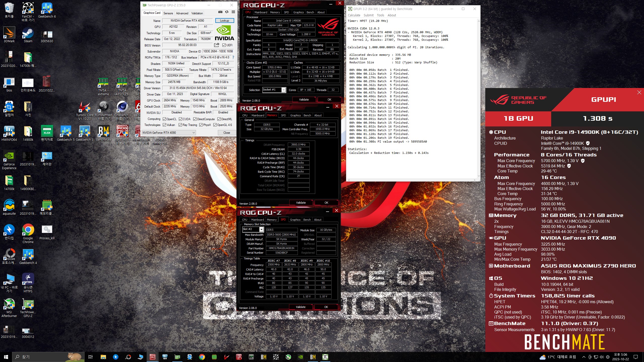Open aquasuite desktop icon

pyautogui.click(x=9, y=207)
